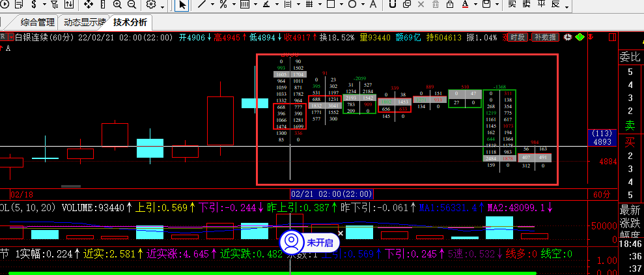
Task: Select the angle line tool
Action: (266, 5)
